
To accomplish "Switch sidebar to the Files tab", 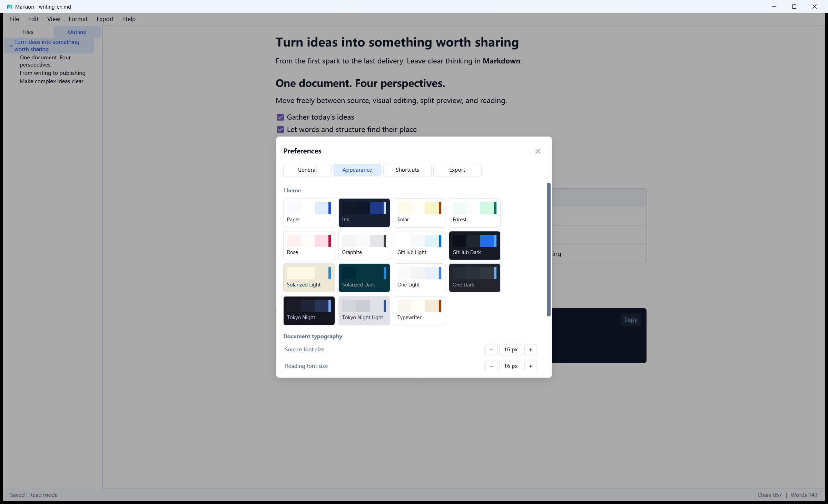I will [x=28, y=32].
